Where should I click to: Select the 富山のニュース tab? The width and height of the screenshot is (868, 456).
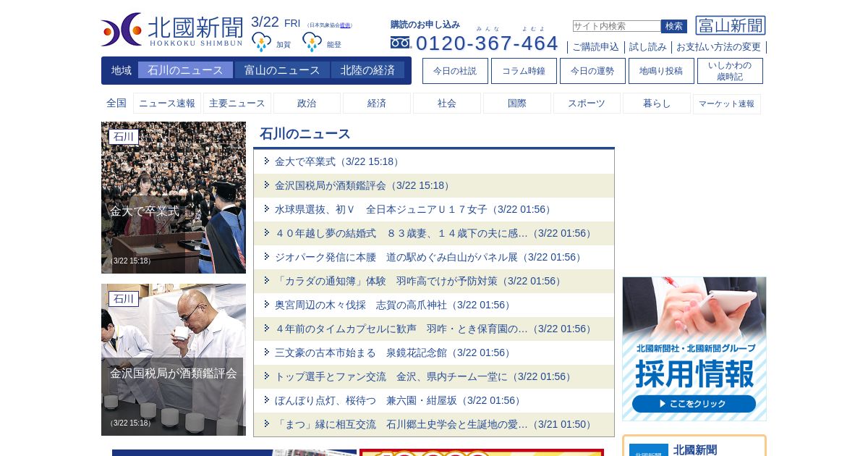coord(282,70)
